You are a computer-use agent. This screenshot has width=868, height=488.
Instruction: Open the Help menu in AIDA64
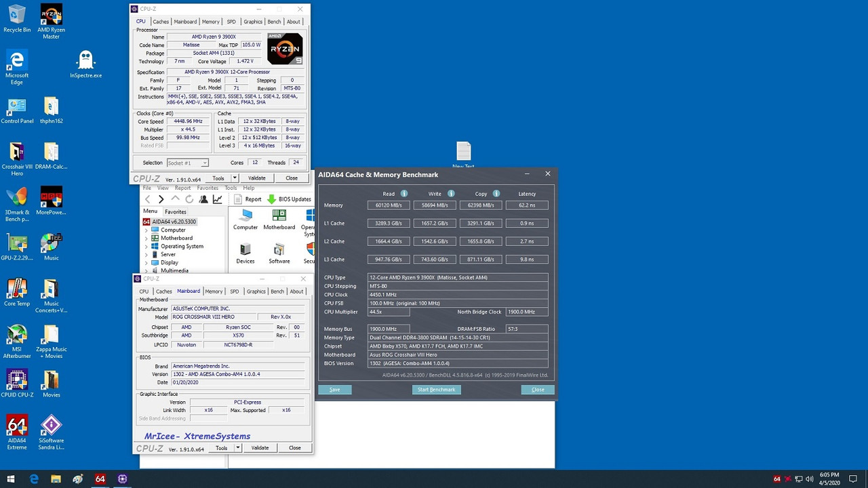pos(249,188)
